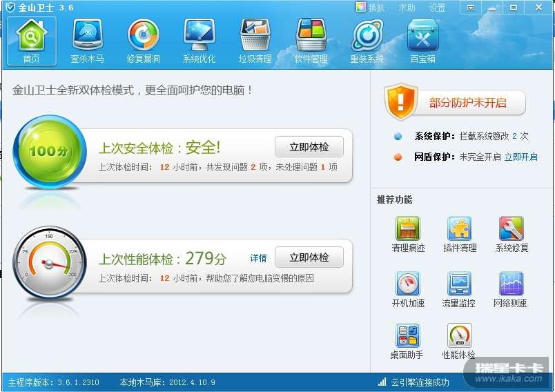
Task: Open the 设置 settings menu
Action: (x=437, y=8)
